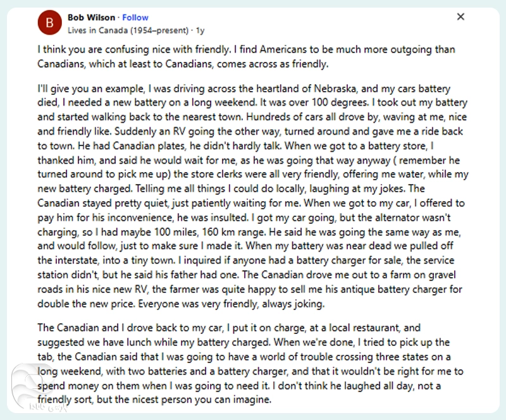Click Bob Wilson's red profile avatar

[49, 23]
